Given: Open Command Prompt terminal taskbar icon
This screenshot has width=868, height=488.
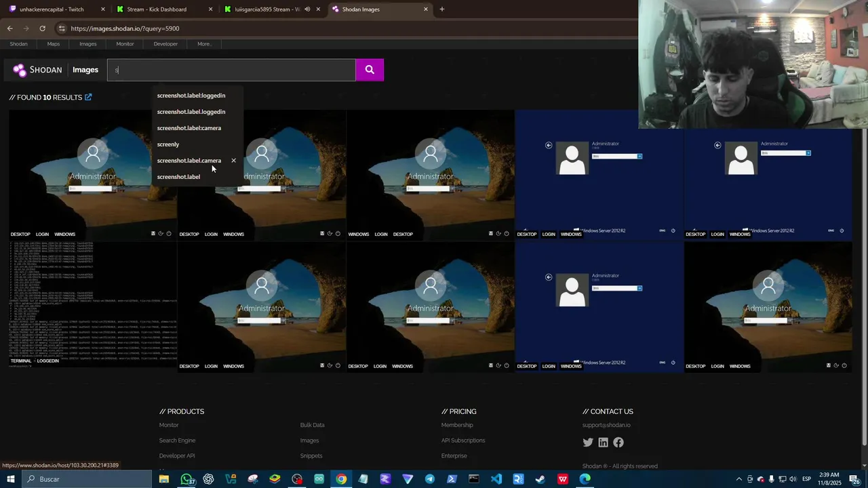Looking at the screenshot, I should pos(474,479).
